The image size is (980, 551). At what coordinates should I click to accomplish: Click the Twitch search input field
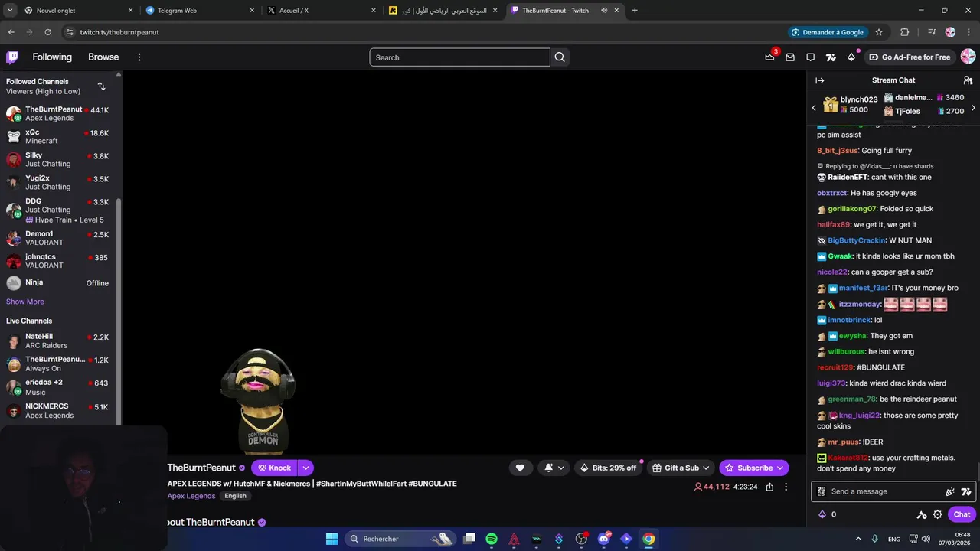coord(459,57)
